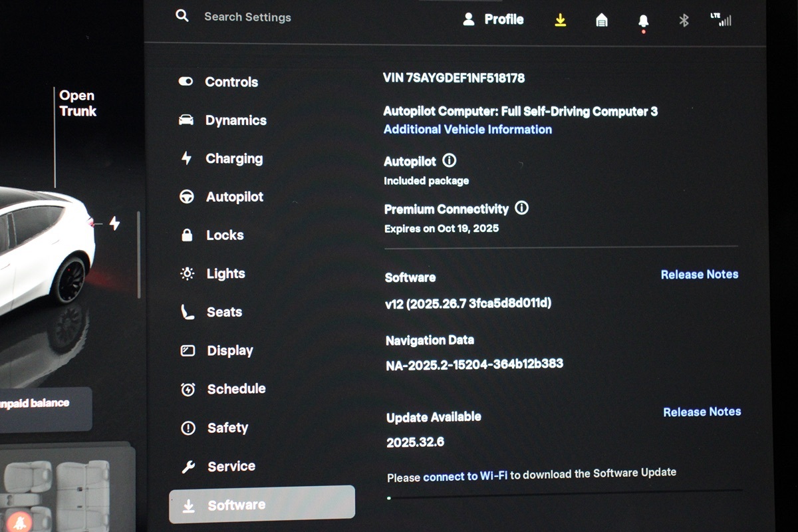Open the Controls menu

(x=231, y=82)
